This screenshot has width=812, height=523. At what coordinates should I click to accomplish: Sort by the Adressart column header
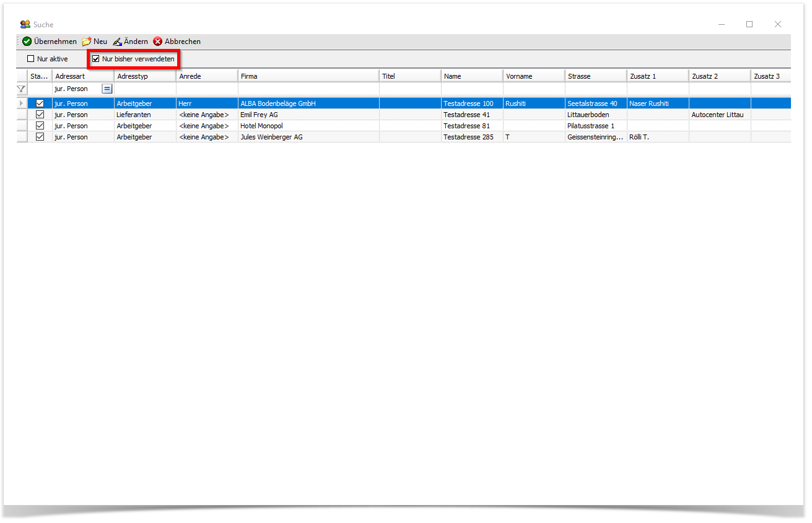click(84, 76)
